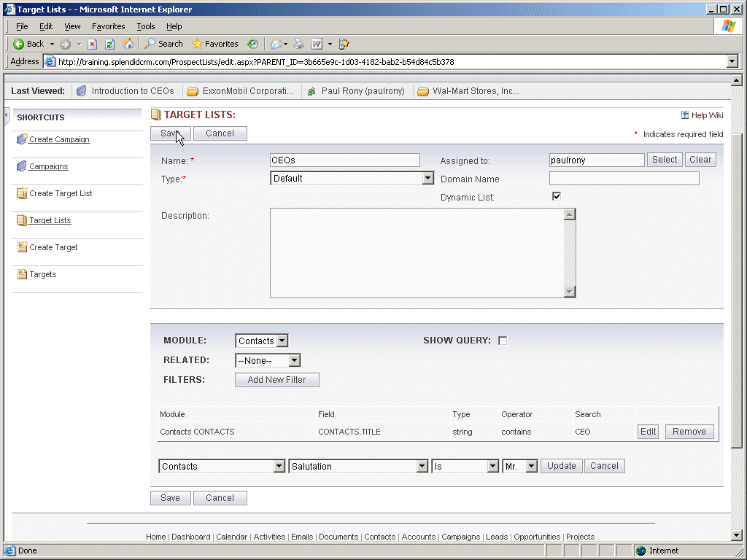
Task: Open the Type dropdown set to Default
Action: coord(427,179)
